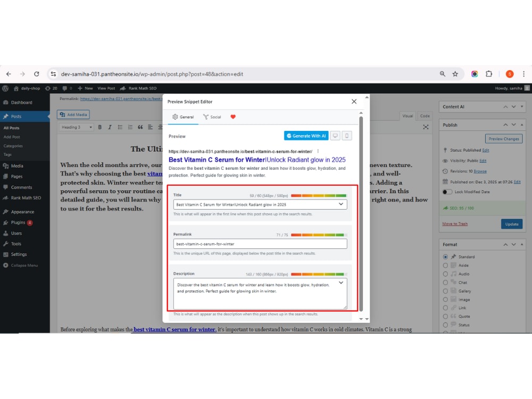Click the Generate With AI button
This screenshot has height=399, width=532.
coord(306,136)
